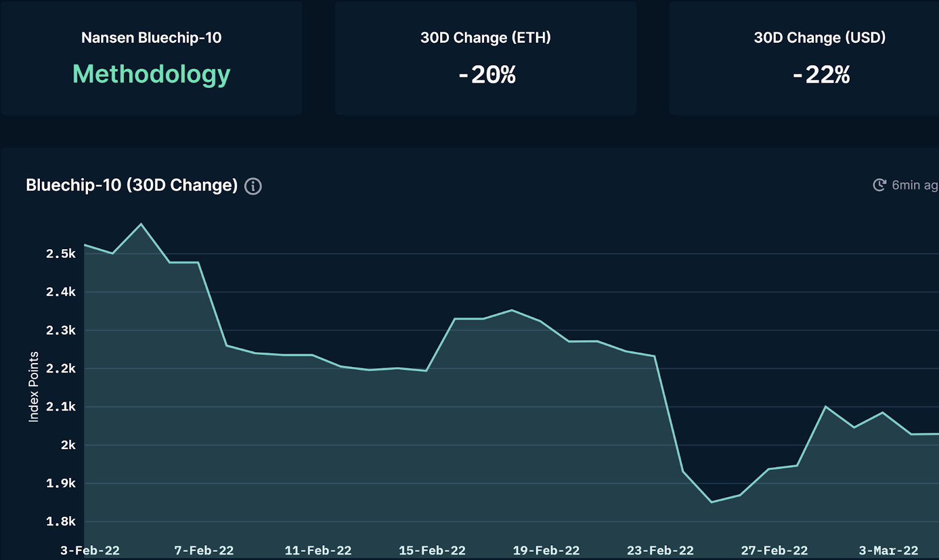Viewport: 939px width, 560px height.
Task: Click the refresh clock icon
Action: [879, 185]
